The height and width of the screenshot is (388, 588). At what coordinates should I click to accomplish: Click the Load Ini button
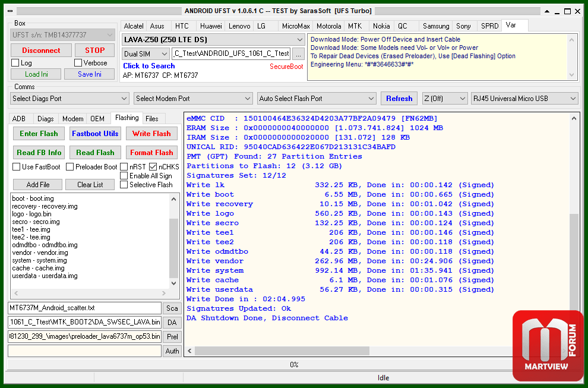point(36,74)
